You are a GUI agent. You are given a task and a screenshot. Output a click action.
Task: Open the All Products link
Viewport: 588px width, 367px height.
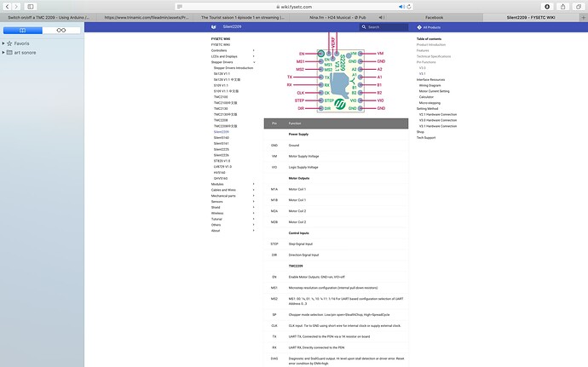[x=431, y=27]
